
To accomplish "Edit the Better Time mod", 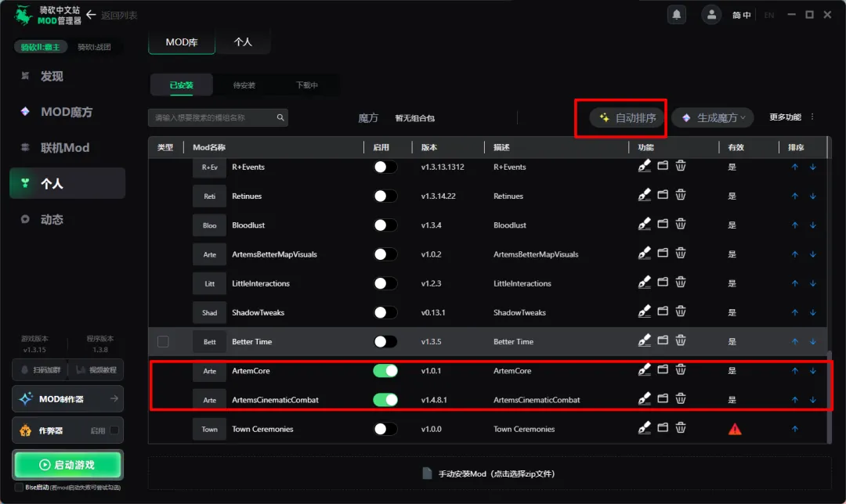I will pos(644,340).
